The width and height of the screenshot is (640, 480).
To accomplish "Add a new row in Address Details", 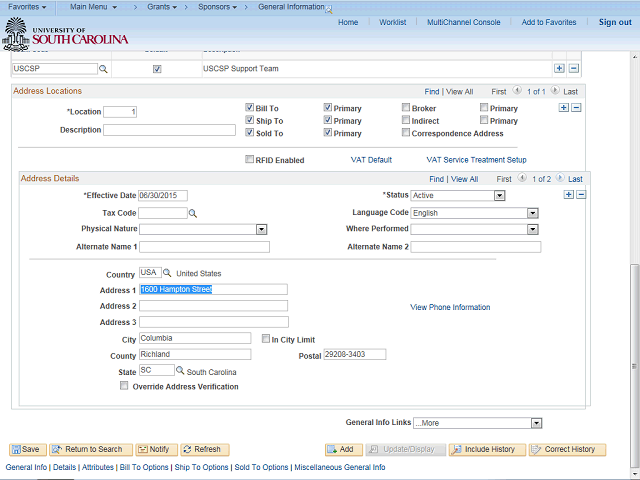I will pos(569,194).
